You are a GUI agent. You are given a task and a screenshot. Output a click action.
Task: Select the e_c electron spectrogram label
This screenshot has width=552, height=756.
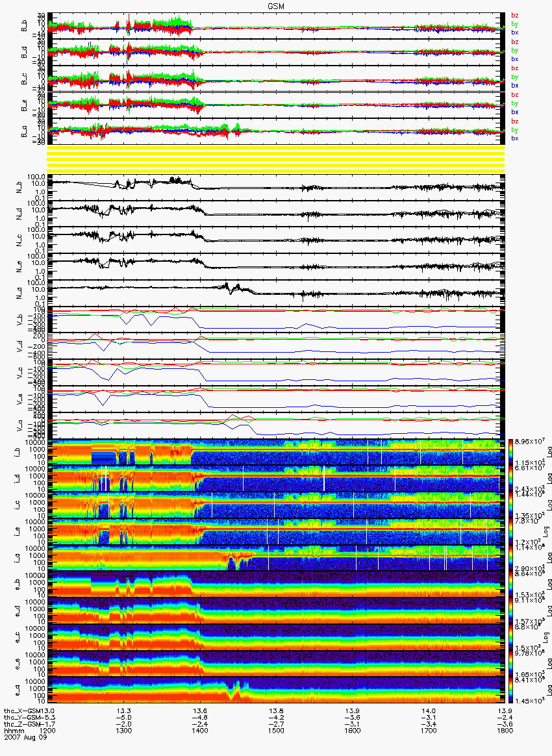click(x=18, y=637)
